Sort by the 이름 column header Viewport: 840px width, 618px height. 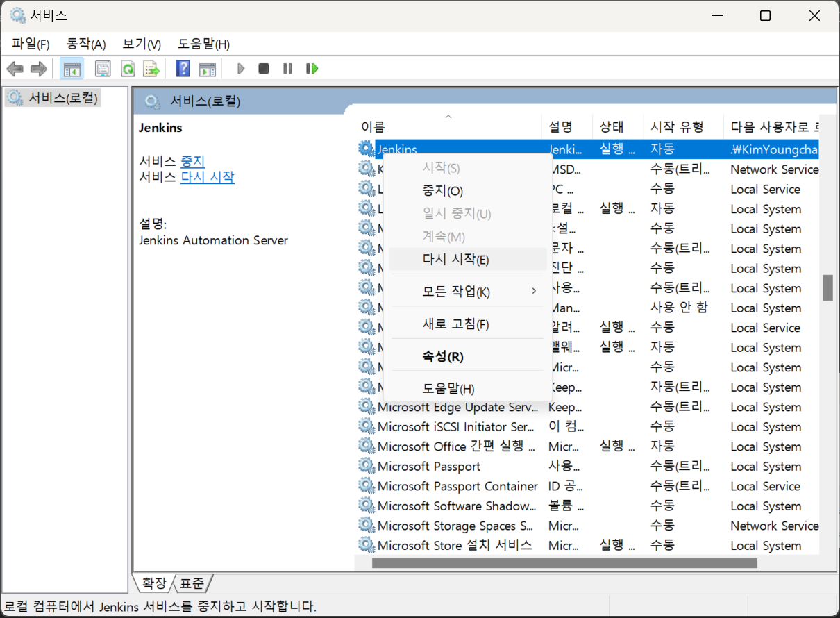click(x=448, y=127)
